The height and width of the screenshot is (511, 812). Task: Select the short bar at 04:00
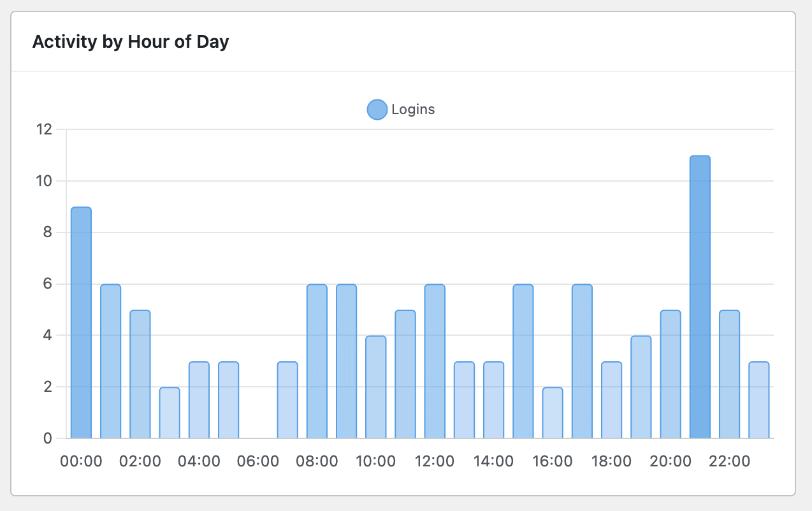point(198,398)
